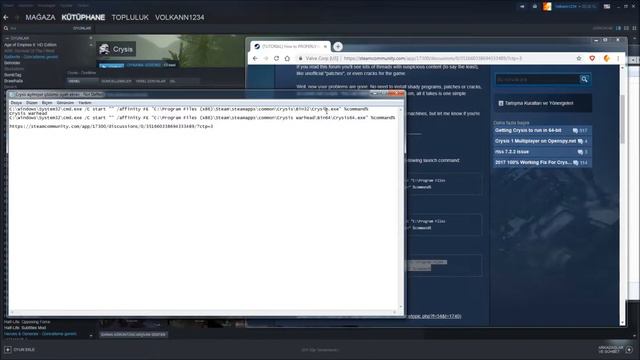Click the browser back arrow

[255, 59]
